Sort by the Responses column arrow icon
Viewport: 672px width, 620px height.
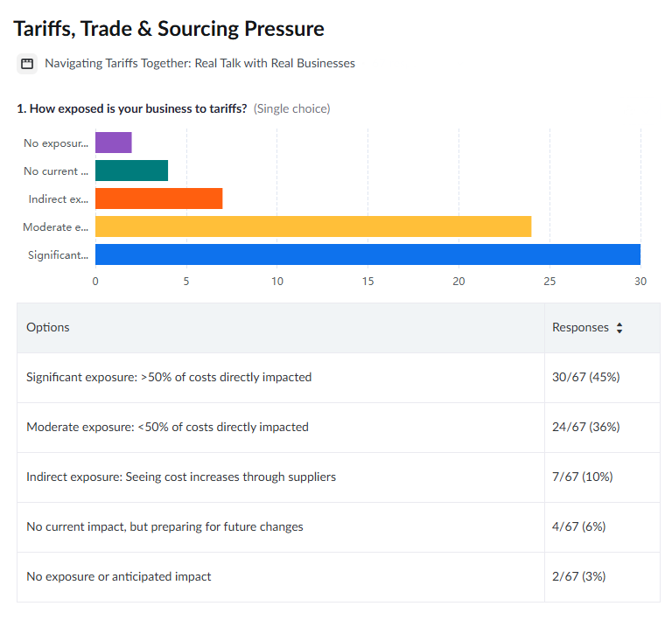[x=619, y=328]
